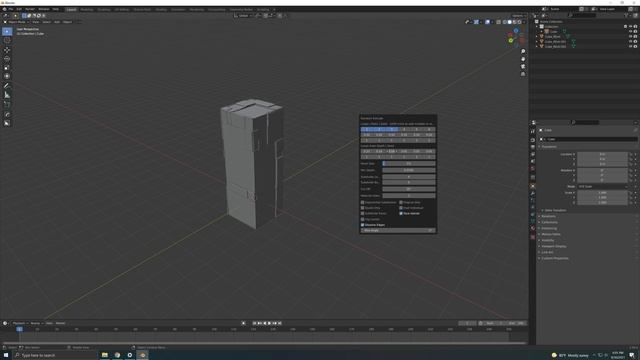This screenshot has height=360, width=640.
Task: Select the Transform tool
Action: click(7, 76)
